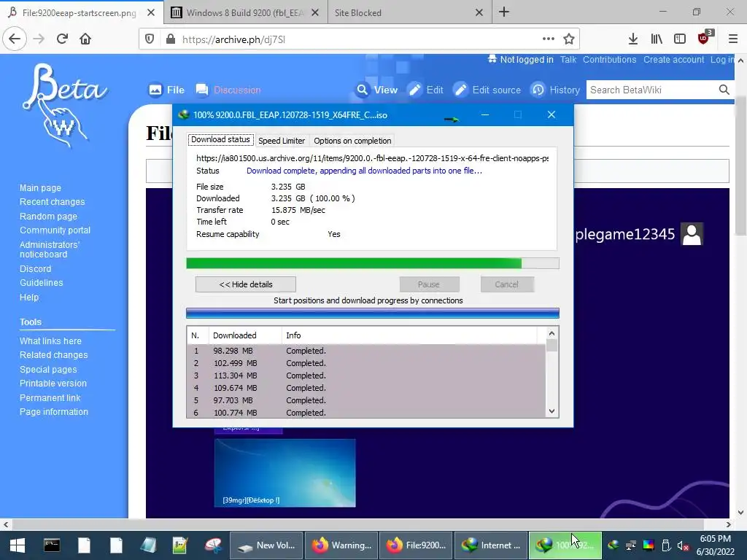Viewport: 747px width, 560px height.
Task: Open Contributions link in user bar
Action: (x=609, y=60)
